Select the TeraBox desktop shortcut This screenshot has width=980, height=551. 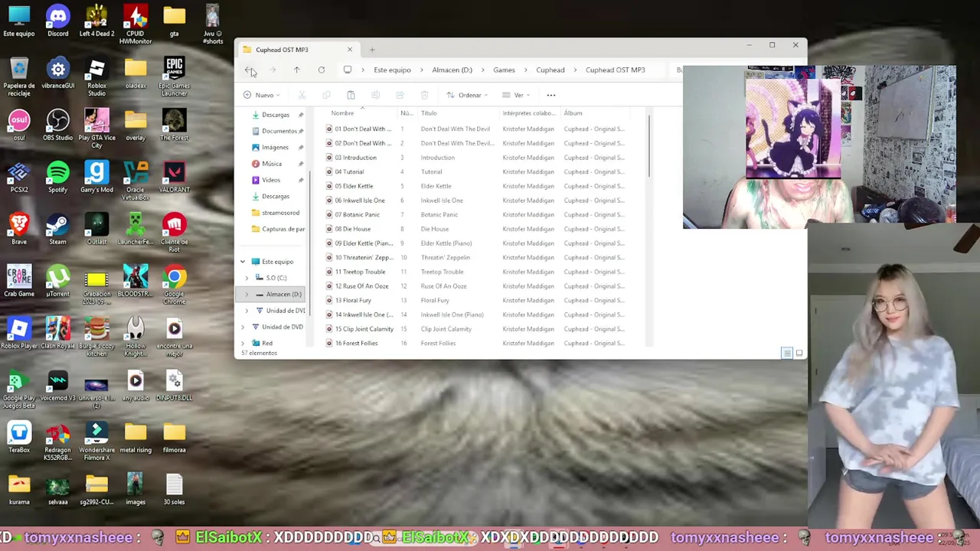coord(19,438)
